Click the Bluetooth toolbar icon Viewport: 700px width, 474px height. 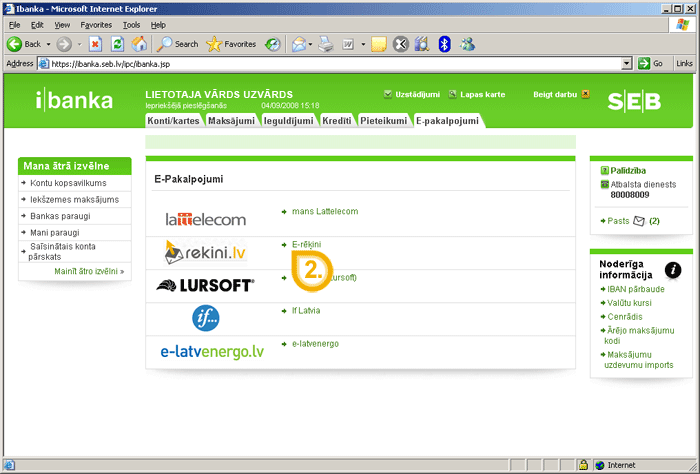click(444, 44)
